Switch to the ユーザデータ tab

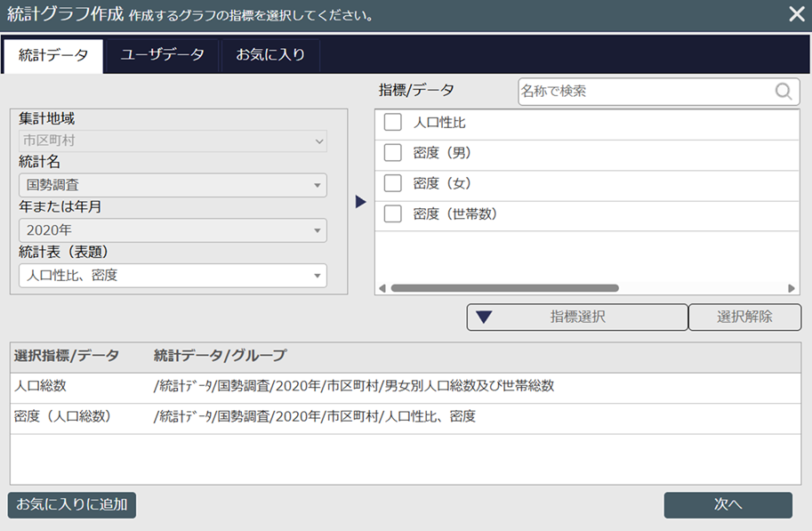(x=163, y=55)
